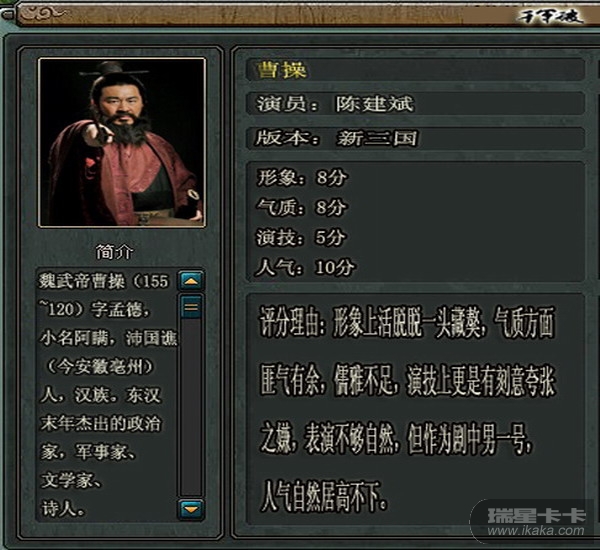Grab the bio scrollbar thumb handle

tap(191, 307)
